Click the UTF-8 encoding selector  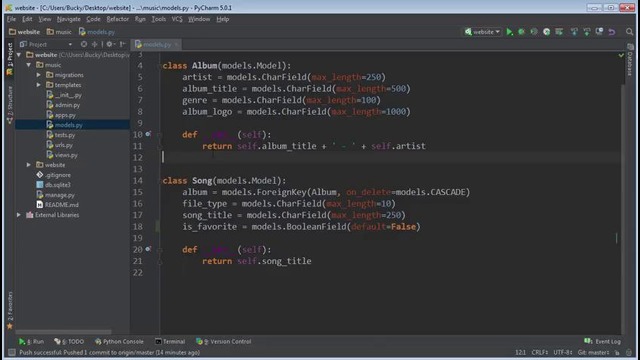click(x=562, y=352)
